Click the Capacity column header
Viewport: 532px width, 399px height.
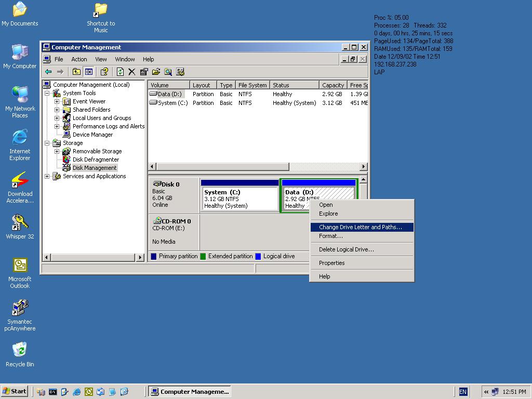332,85
